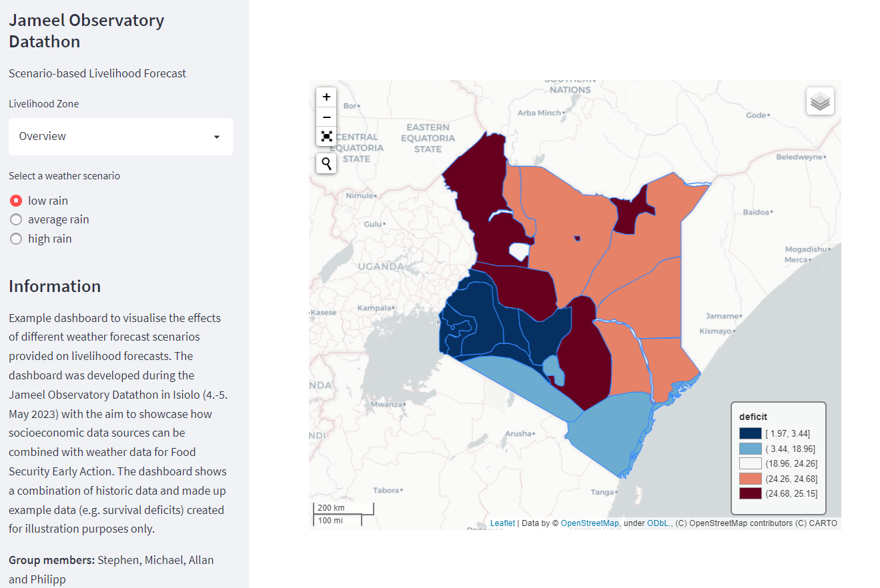Click the Scenario-based Livelihood Forecast subtitle

[x=97, y=73]
